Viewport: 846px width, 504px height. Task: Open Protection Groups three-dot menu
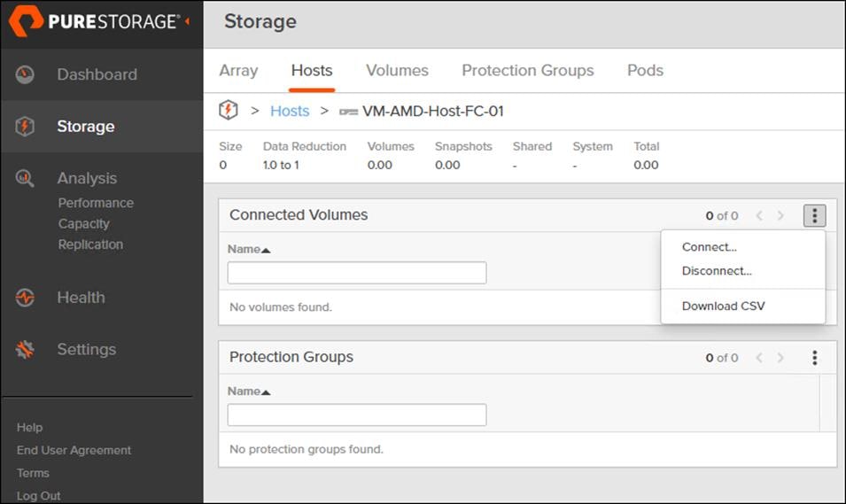814,358
